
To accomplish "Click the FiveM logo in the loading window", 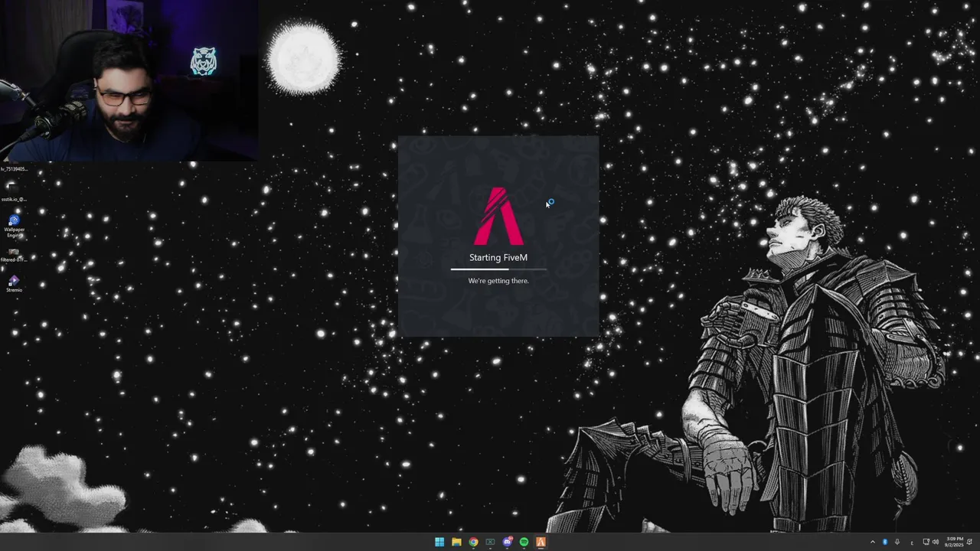I will (x=498, y=217).
